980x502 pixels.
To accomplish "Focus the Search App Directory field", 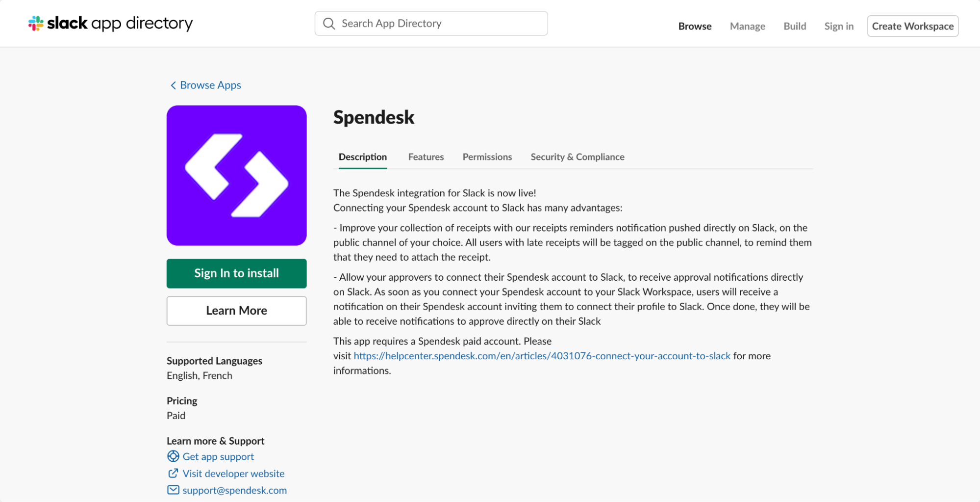I will click(x=431, y=24).
